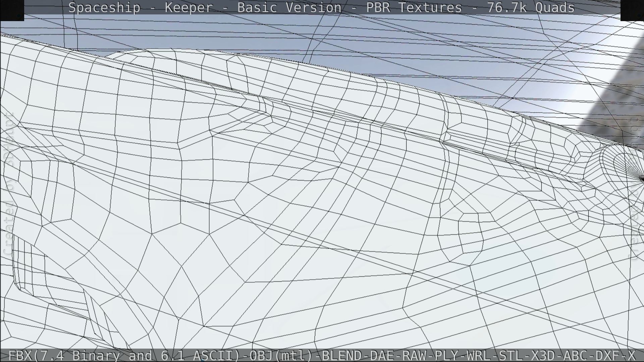Click "DXF" in the bottom format list
This screenshot has height=362, width=644.
pos(607,355)
